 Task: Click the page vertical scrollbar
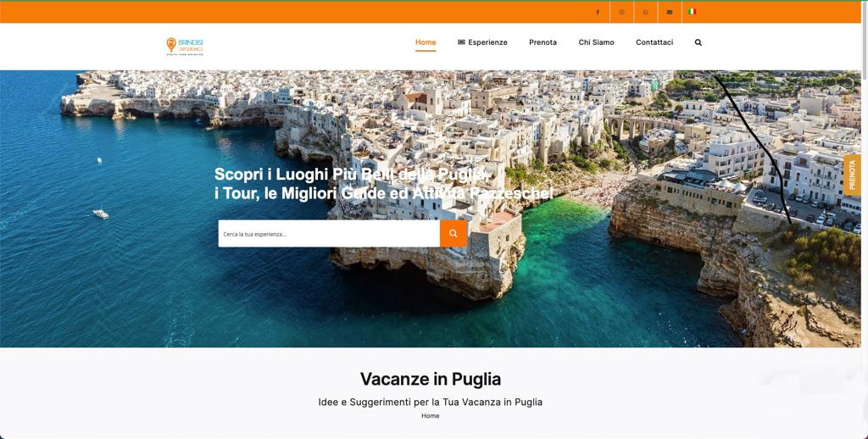[864, 221]
